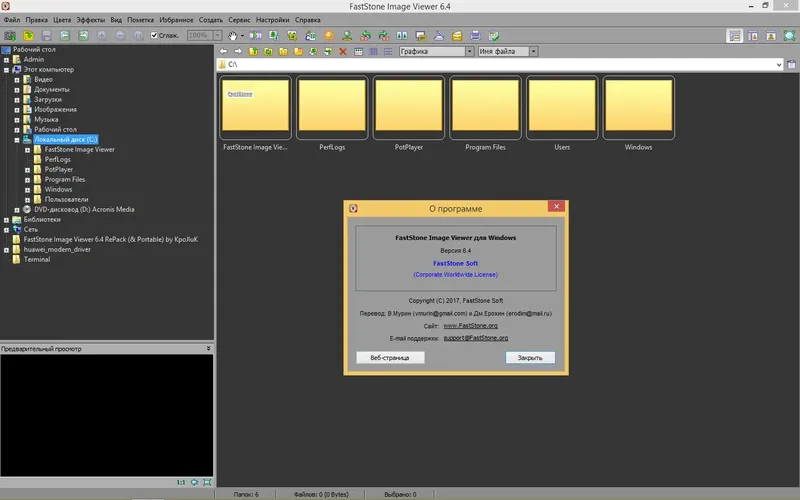The image size is (800, 500).
Task: Select Пользователи in the folder tree
Action: pos(66,199)
